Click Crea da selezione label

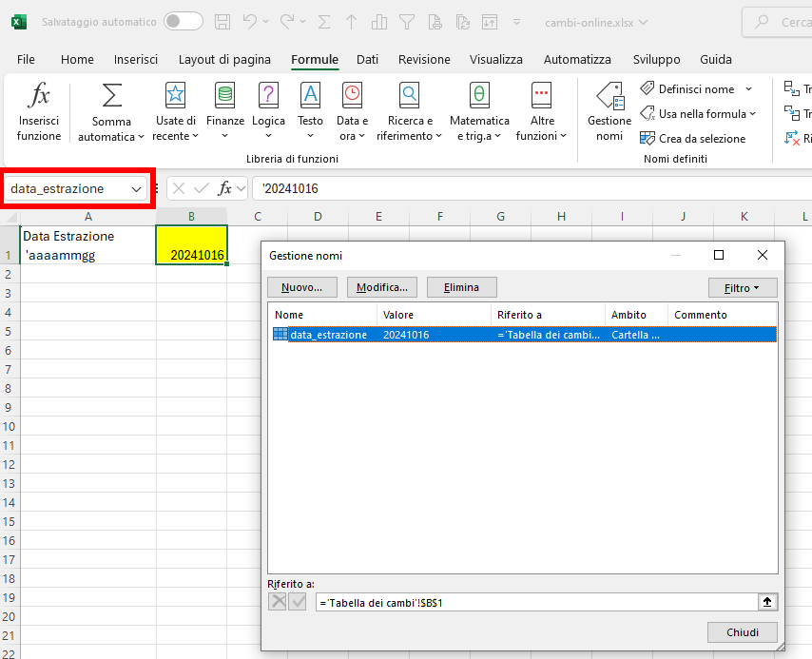pyautogui.click(x=702, y=138)
